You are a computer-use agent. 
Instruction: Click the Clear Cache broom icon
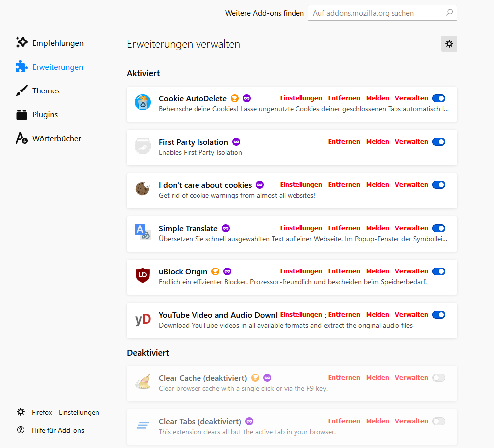[143, 382]
